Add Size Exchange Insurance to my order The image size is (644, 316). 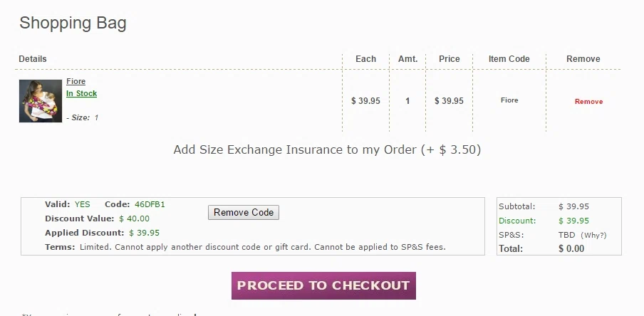point(327,149)
